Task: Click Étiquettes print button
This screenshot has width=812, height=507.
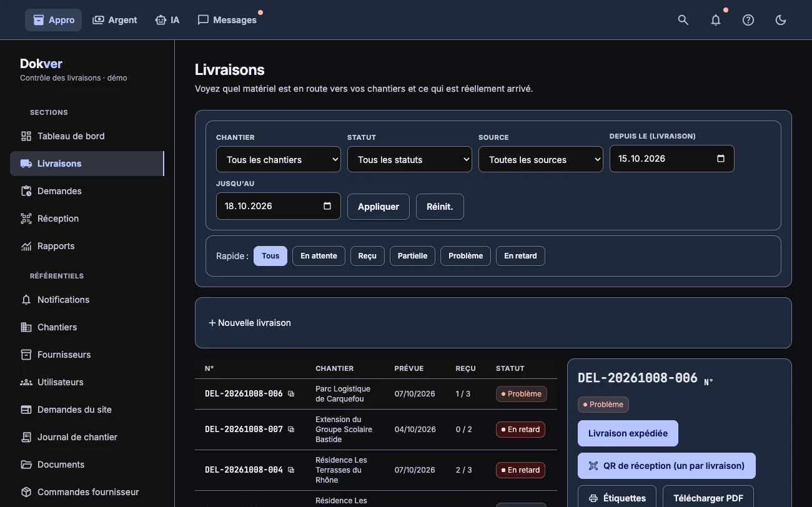Action: (617, 498)
